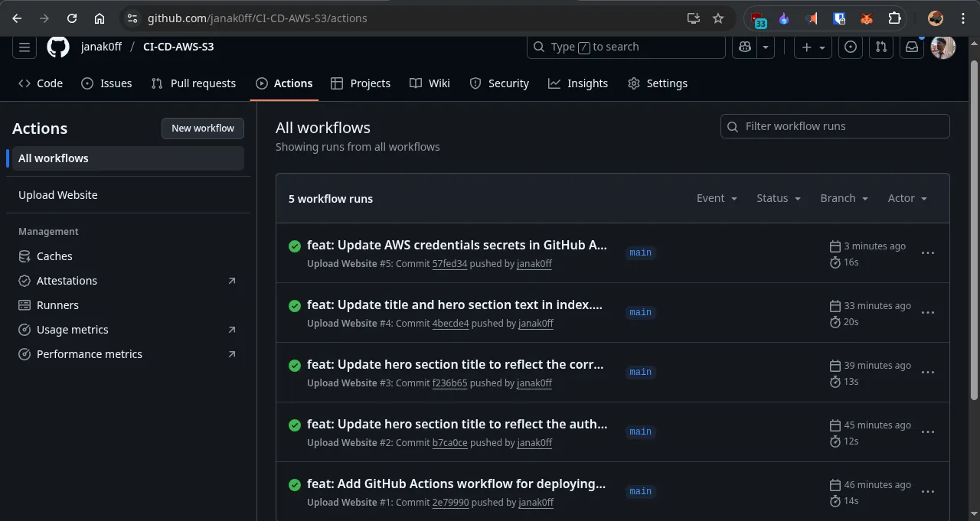Open the create new plus dropdown
Image resolution: width=980 pixels, height=521 pixels.
tap(813, 47)
